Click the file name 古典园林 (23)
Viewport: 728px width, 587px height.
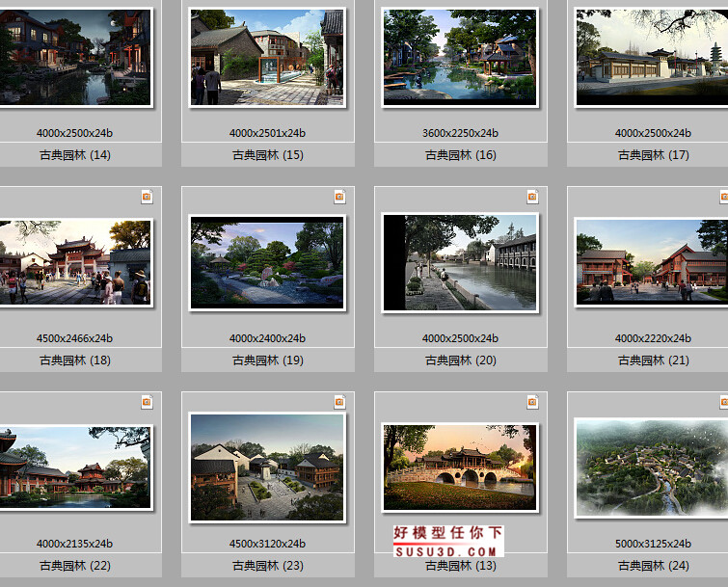(x=267, y=566)
